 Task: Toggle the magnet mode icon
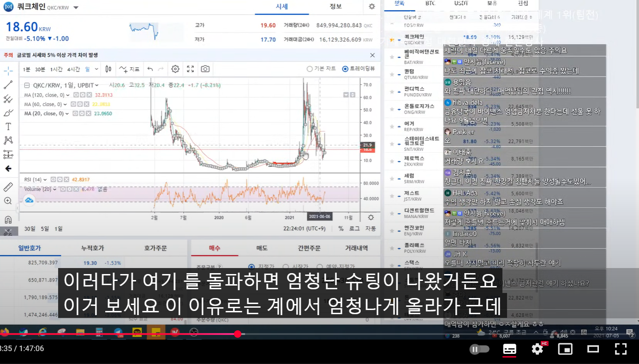[8, 219]
